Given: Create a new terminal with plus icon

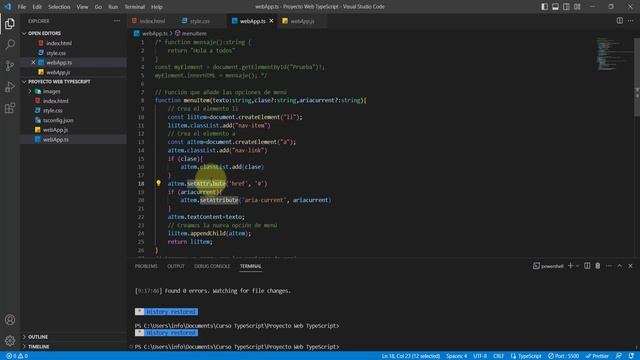Looking at the screenshot, I should [x=571, y=266].
